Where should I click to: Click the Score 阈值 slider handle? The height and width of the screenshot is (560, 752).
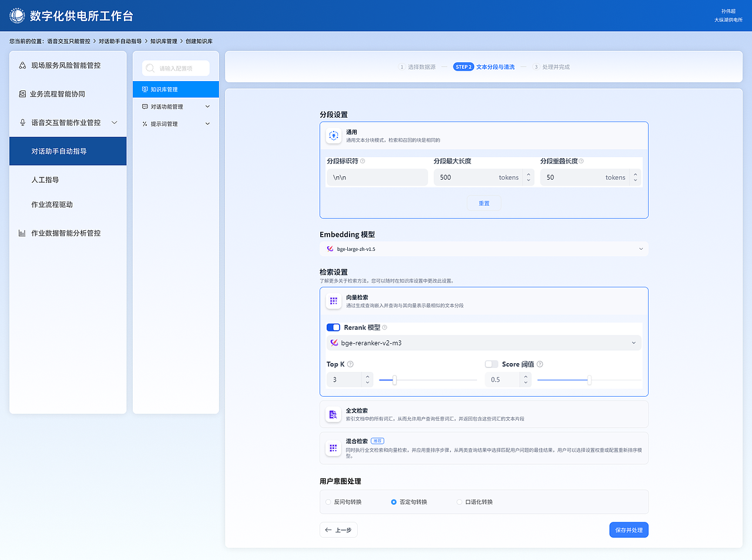589,380
